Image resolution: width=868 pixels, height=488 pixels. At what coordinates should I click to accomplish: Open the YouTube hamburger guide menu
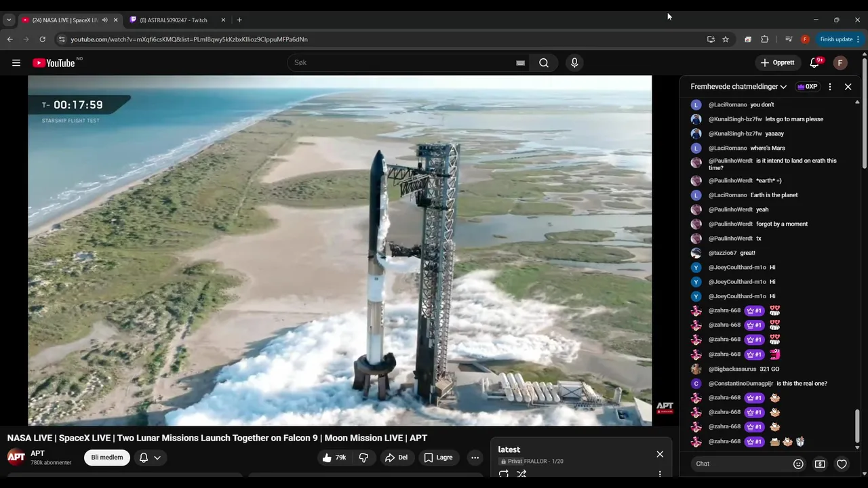16,62
